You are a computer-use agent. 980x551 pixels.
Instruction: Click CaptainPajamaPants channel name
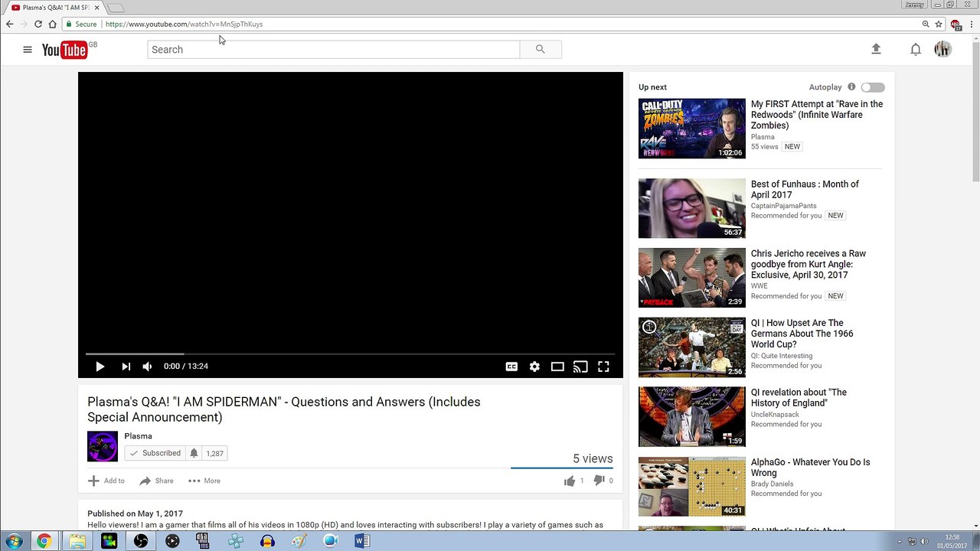point(783,206)
